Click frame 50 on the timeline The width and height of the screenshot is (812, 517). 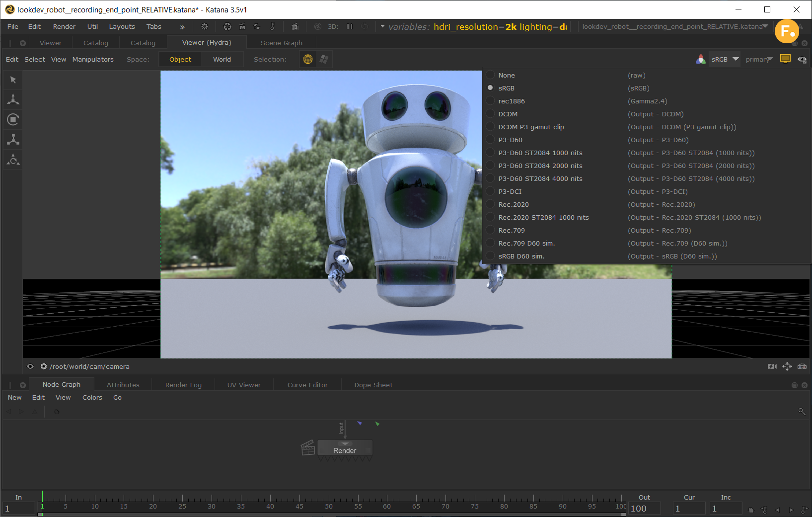pos(329,500)
